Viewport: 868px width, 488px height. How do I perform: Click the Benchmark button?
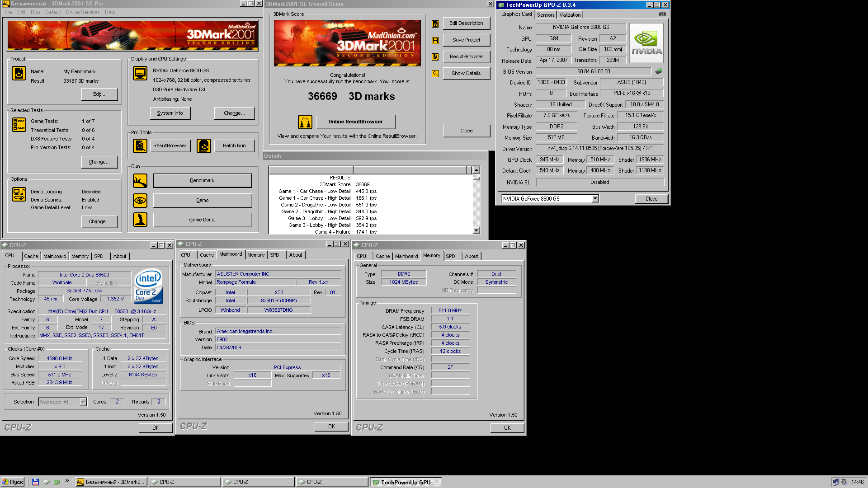(x=202, y=181)
